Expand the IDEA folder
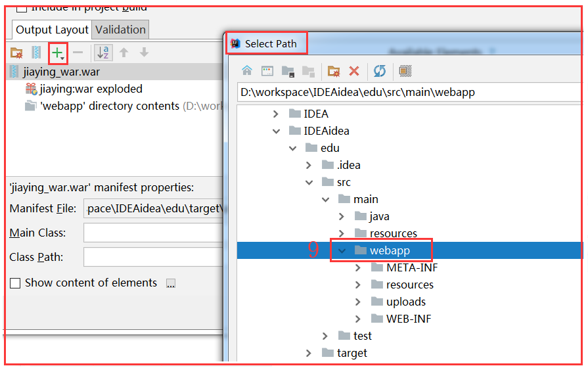This screenshot has width=588, height=368. coord(276,114)
